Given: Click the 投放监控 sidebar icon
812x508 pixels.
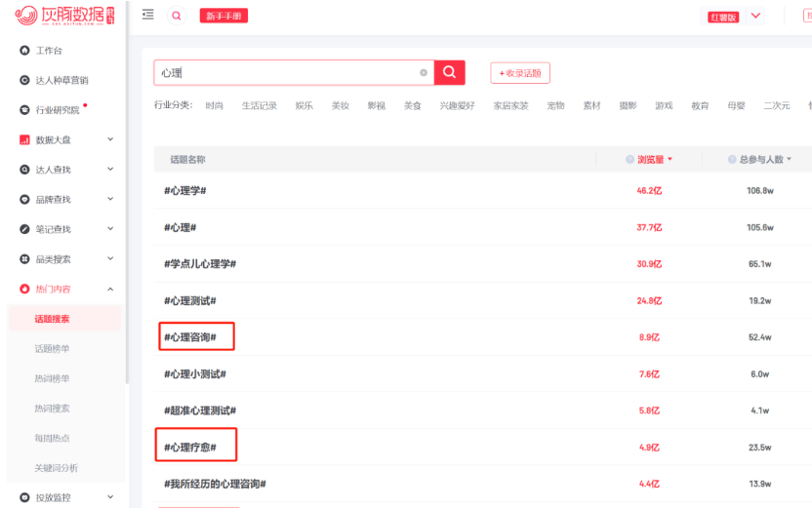Looking at the screenshot, I should [x=24, y=497].
